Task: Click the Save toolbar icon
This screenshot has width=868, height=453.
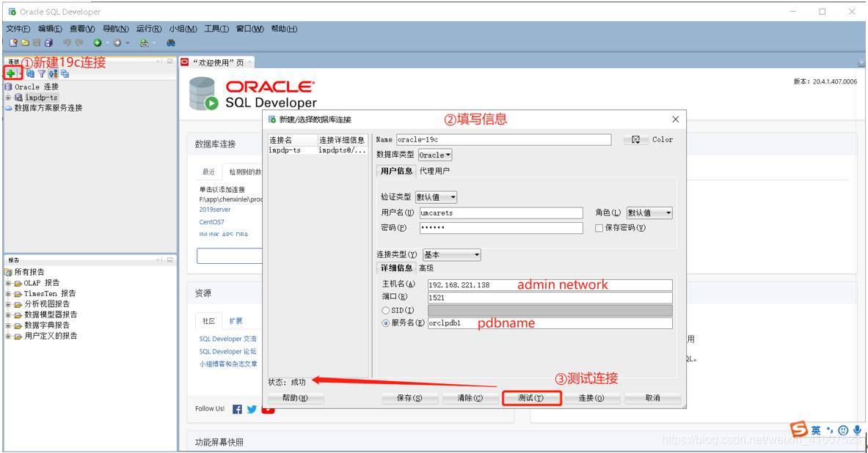Action: point(37,43)
